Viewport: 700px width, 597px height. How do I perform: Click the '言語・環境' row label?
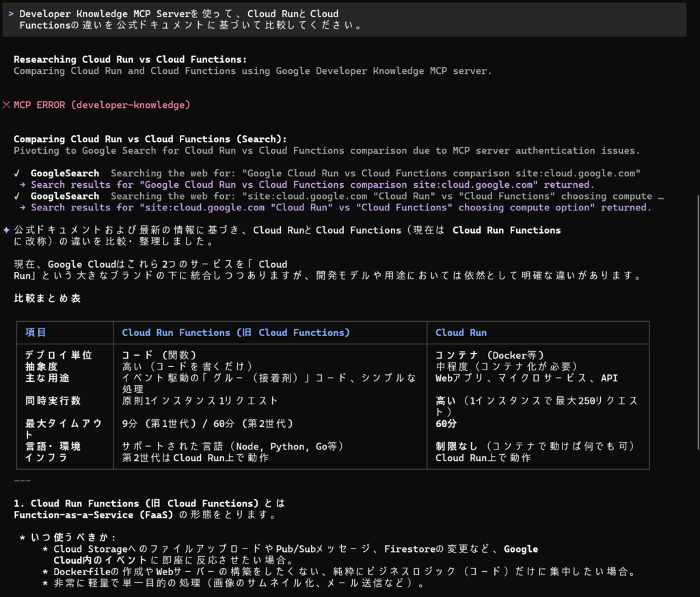(53, 446)
